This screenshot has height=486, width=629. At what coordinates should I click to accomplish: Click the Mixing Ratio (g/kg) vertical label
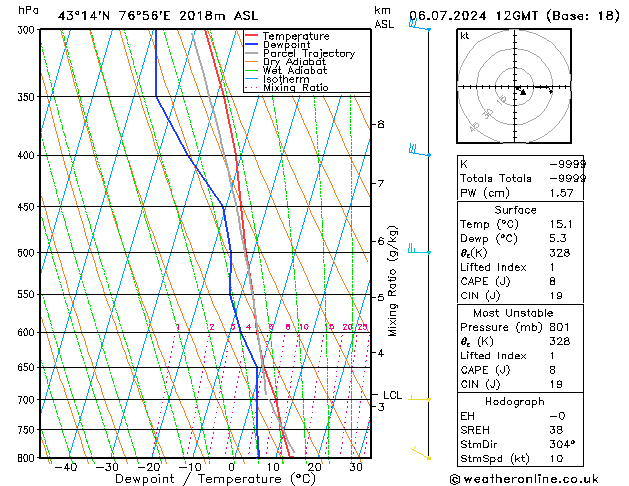[392, 281]
